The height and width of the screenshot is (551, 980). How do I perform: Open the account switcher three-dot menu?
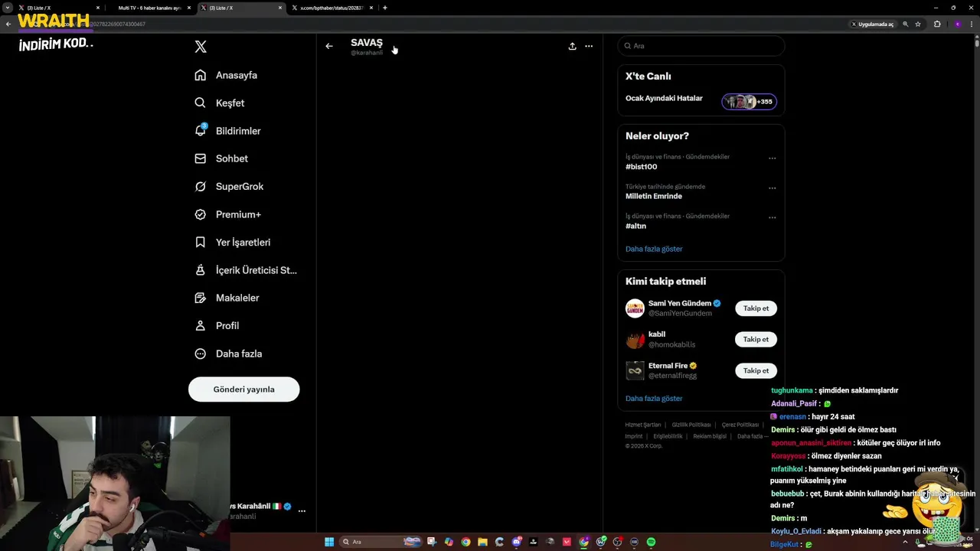pyautogui.click(x=302, y=510)
